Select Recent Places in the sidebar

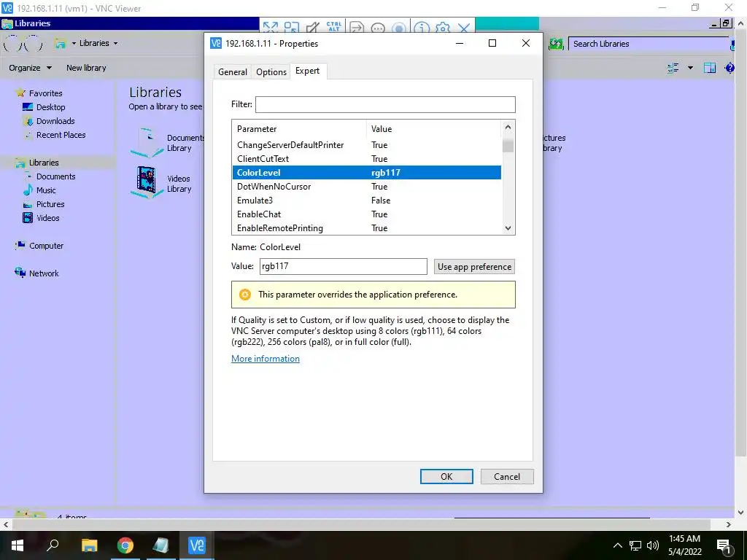[x=61, y=135]
